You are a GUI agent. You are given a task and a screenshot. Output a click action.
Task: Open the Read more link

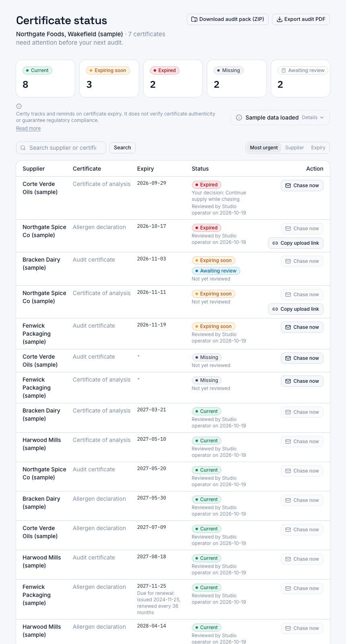28,128
